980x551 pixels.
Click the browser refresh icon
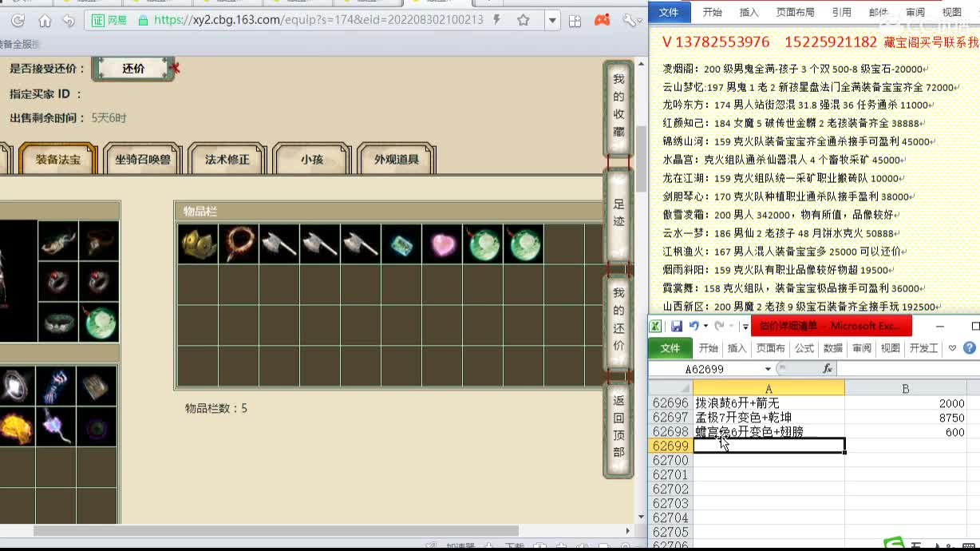coord(18,21)
